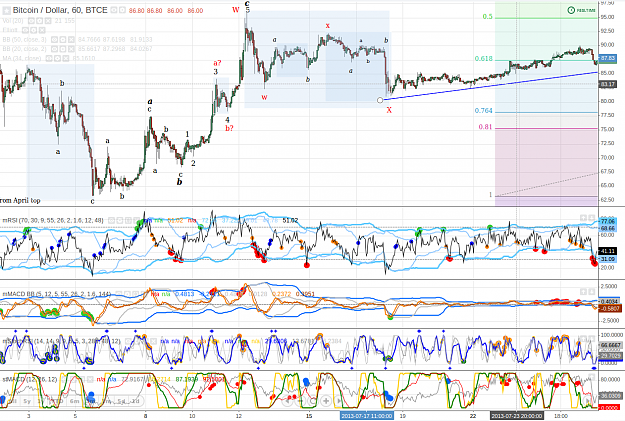
Task: Toggle visibility of BB (20, close, 2)
Action: pos(54,49)
